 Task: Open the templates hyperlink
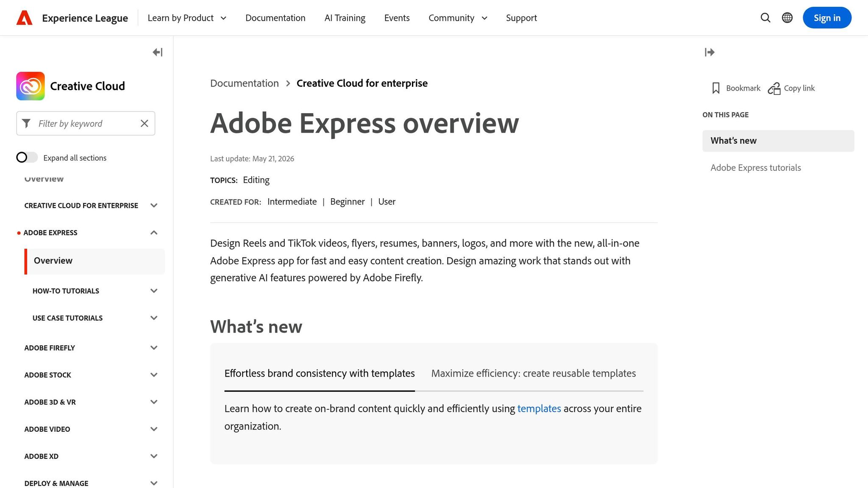point(539,408)
